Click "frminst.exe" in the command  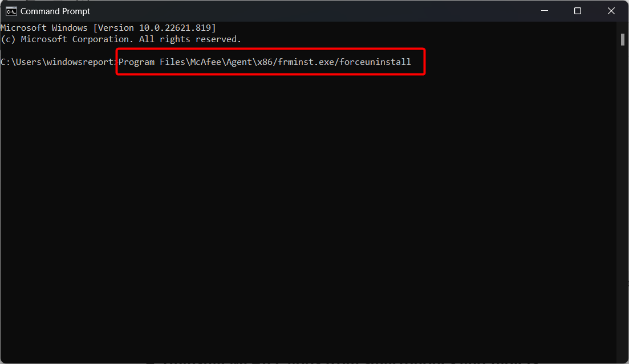pos(306,62)
